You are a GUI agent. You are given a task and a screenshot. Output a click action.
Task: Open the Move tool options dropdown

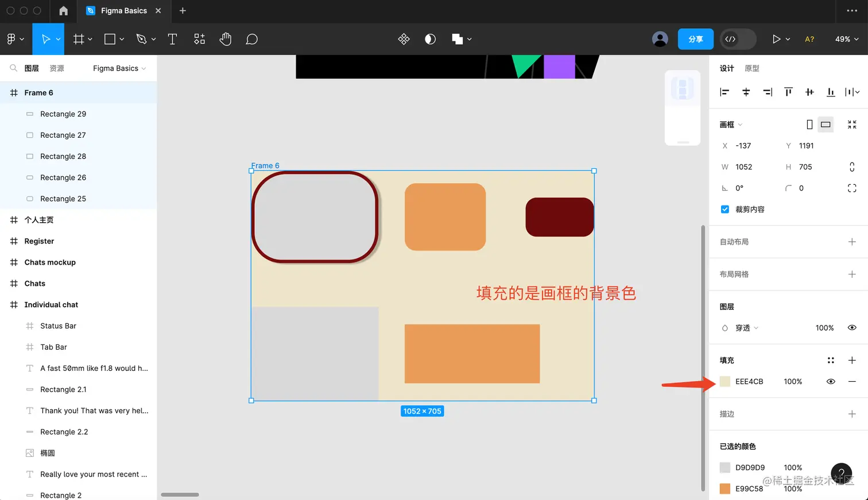click(x=58, y=40)
